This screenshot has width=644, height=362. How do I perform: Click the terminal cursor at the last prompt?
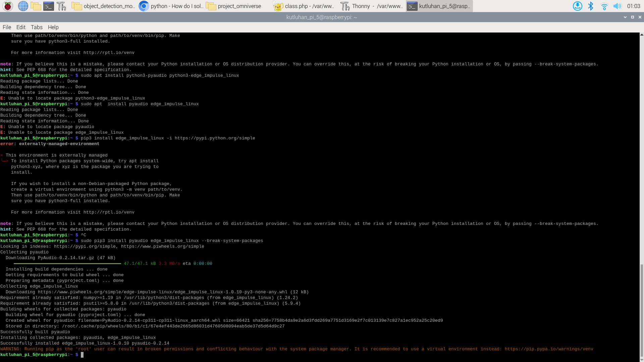click(x=82, y=355)
